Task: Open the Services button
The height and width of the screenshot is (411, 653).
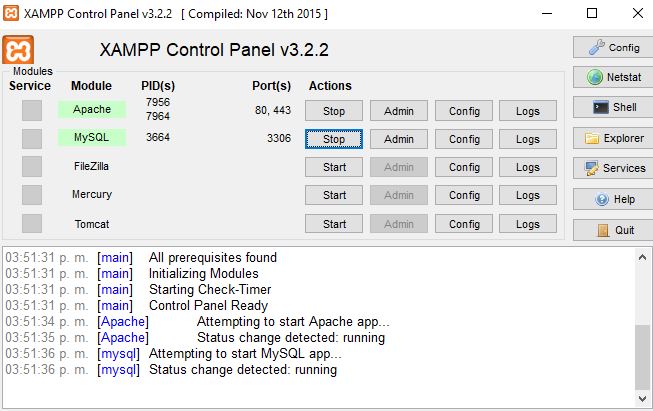Action: [611, 168]
